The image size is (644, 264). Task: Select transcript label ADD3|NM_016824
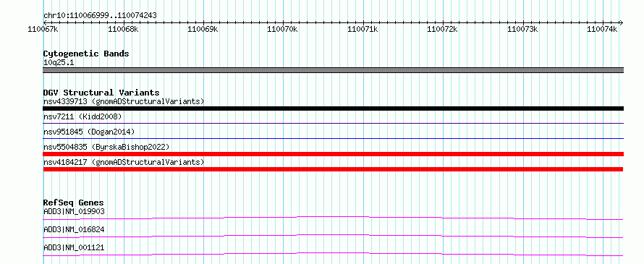(x=74, y=229)
